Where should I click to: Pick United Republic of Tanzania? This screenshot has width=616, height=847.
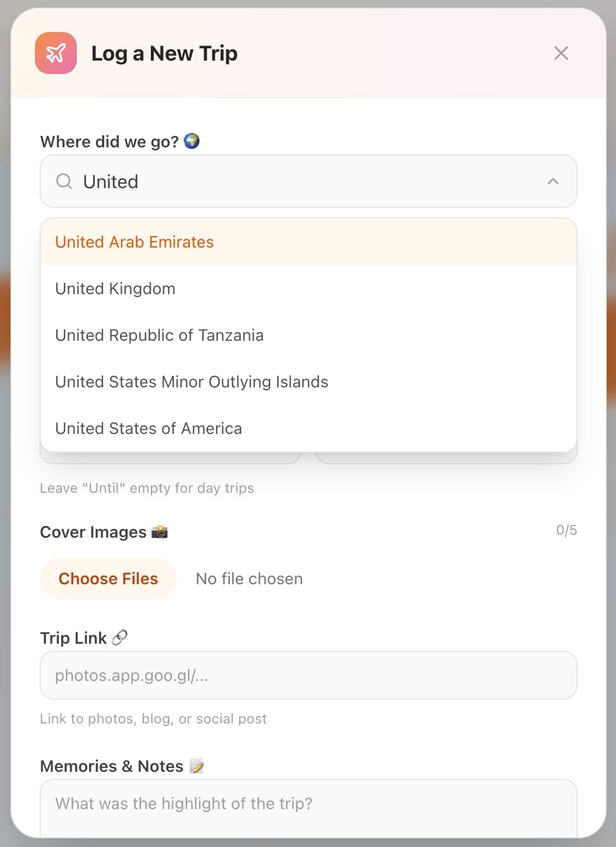click(x=160, y=336)
